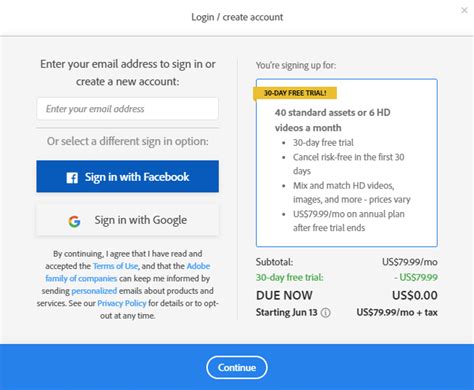474x390 pixels.
Task: Click the Google G logo icon
Action: [x=74, y=221]
